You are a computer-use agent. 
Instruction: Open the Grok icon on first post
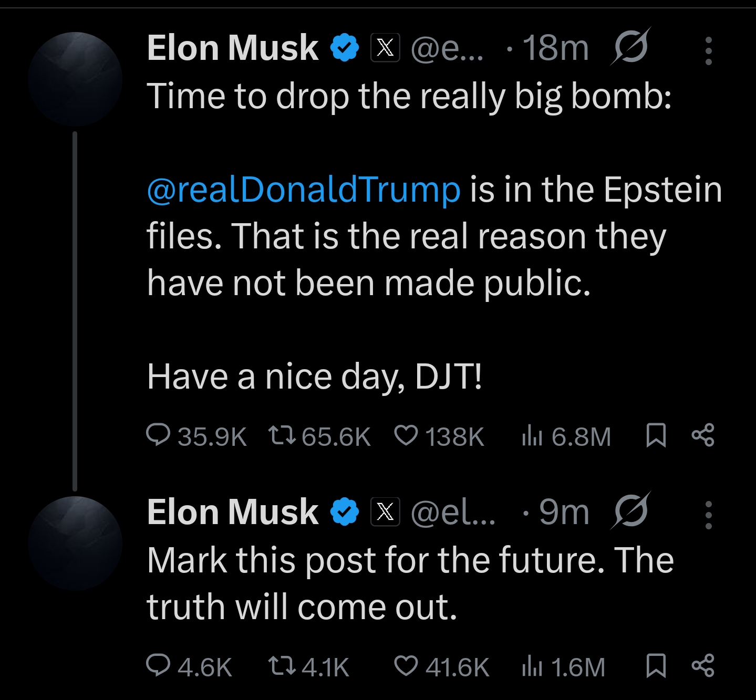coord(630,46)
